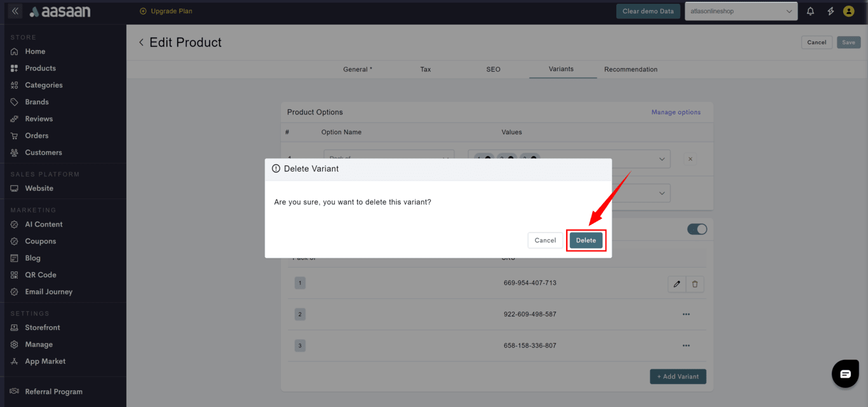Collapse sidebar with double chevron icon
The image size is (868, 407).
click(15, 11)
